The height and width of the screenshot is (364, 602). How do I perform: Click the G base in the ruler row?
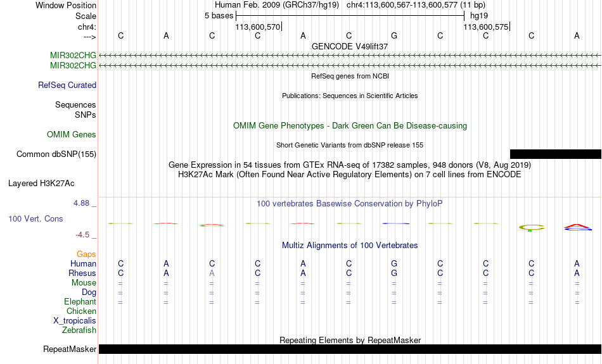click(394, 35)
